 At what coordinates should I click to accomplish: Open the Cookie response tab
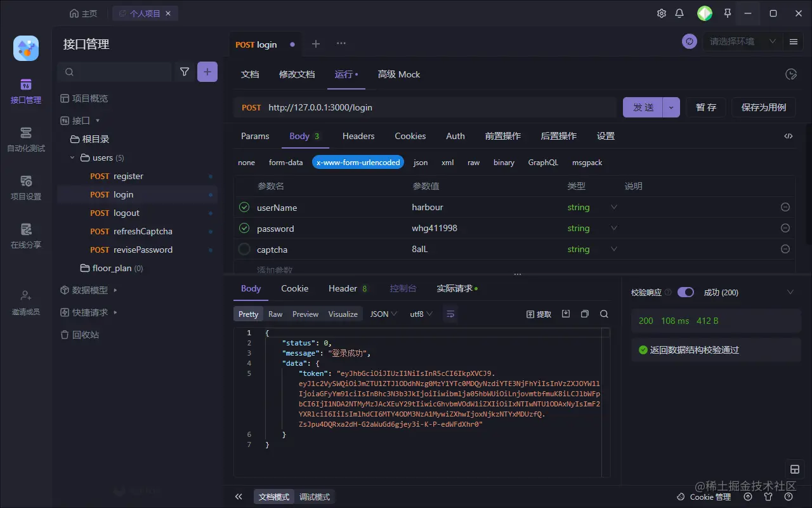pyautogui.click(x=295, y=288)
